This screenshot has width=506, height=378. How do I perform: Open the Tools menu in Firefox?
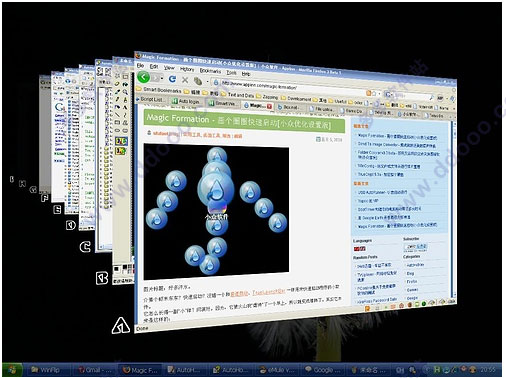point(231,72)
